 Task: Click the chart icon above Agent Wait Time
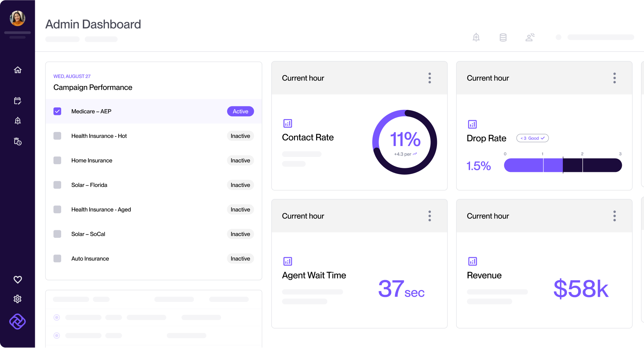[288, 261]
